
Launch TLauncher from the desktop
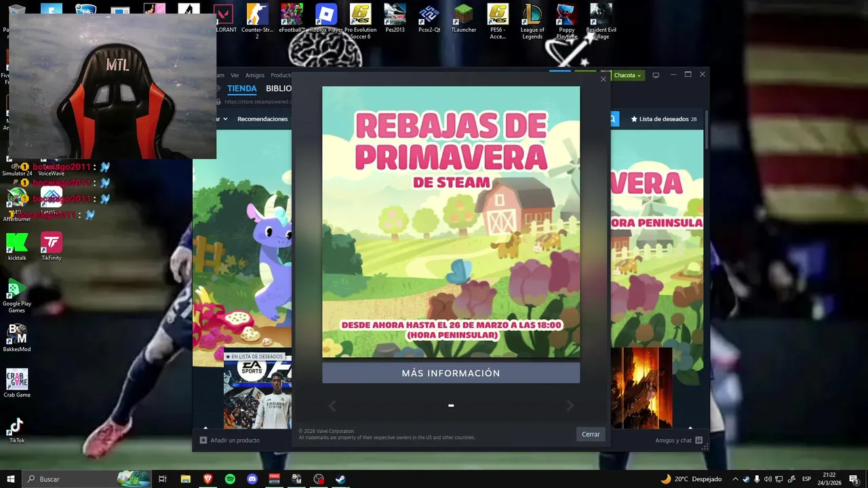click(x=464, y=19)
